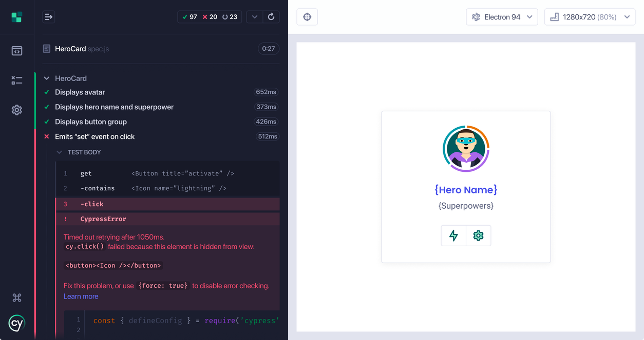Collapse the reporter panel via the arrow icon
The image size is (644, 340).
pyautogui.click(x=48, y=16)
